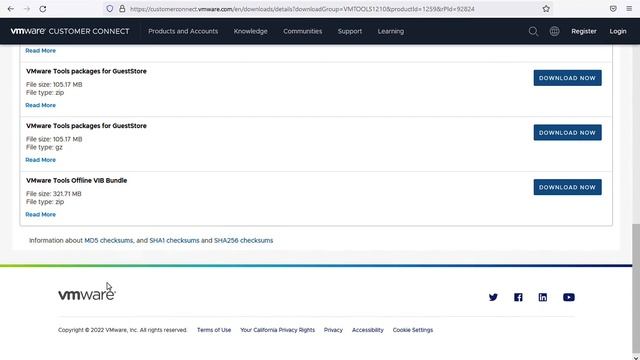This screenshot has height=360, width=640.
Task: Open the SHA256 checksums link
Action: pos(244,240)
